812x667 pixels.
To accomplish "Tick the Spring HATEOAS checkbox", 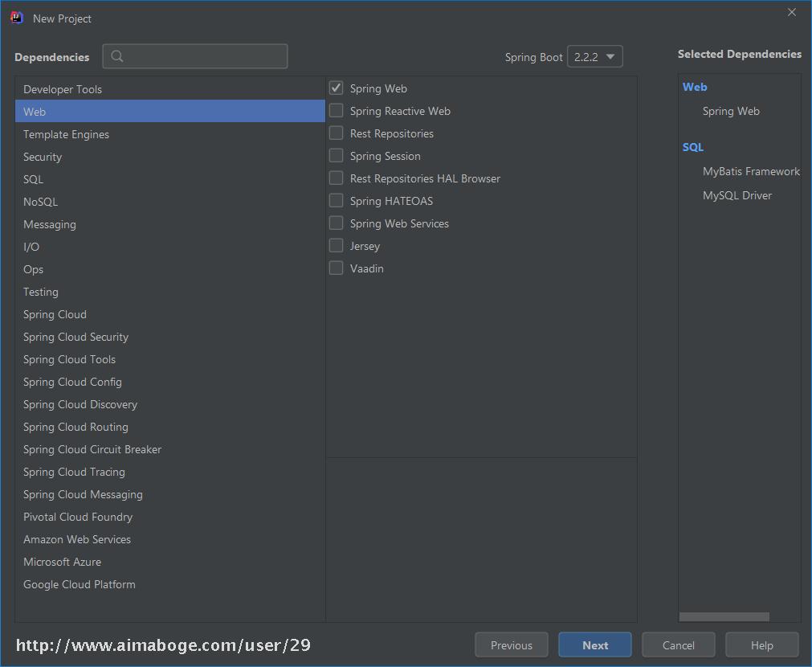I will pos(336,201).
